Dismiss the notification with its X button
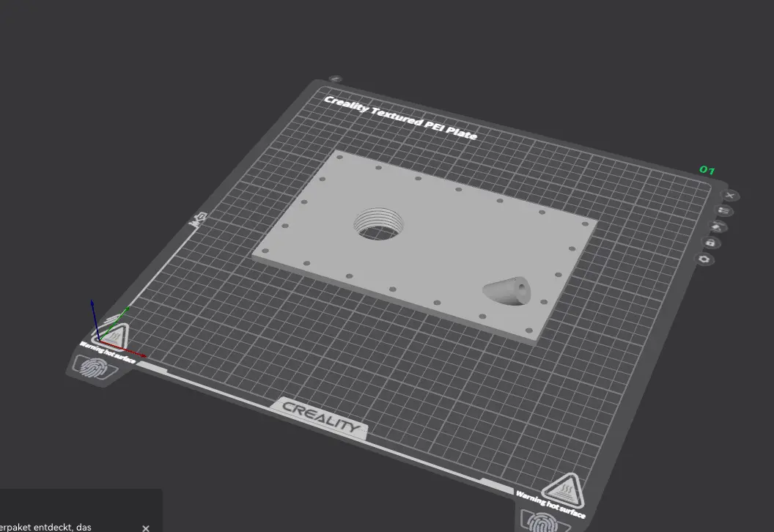 (x=146, y=528)
